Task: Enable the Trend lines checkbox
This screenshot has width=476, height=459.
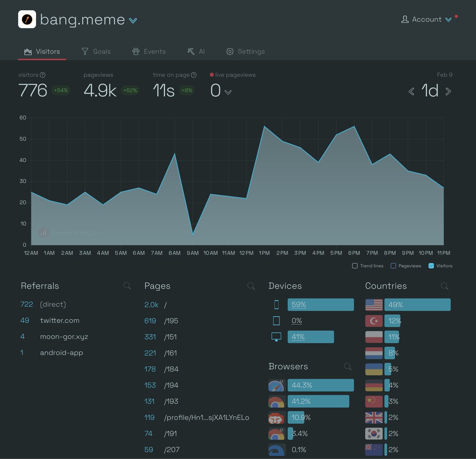Action: pyautogui.click(x=355, y=266)
